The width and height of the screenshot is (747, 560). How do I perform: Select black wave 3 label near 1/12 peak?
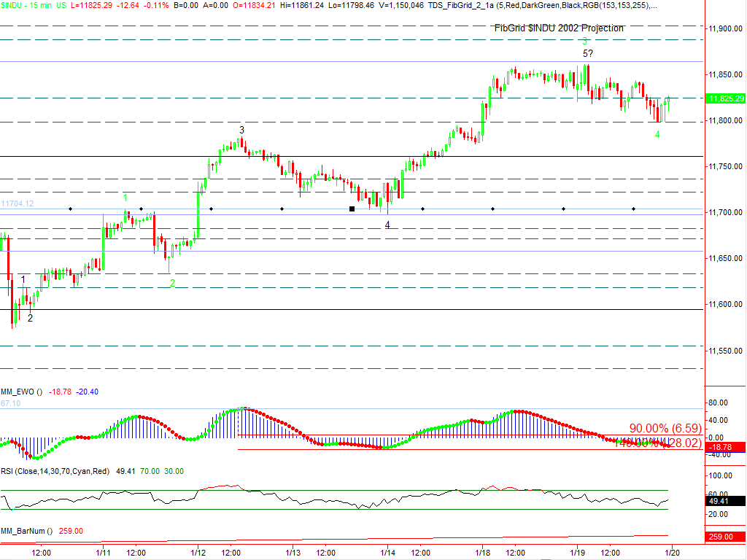pyautogui.click(x=242, y=130)
